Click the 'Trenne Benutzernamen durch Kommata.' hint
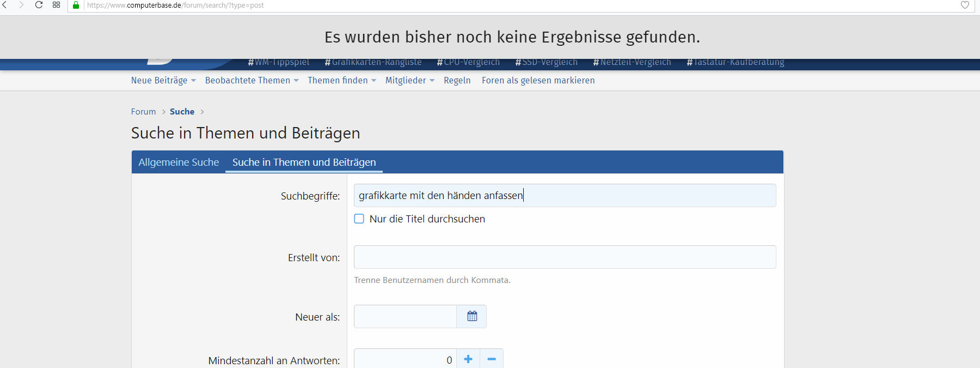The height and width of the screenshot is (368, 980). pos(432,280)
